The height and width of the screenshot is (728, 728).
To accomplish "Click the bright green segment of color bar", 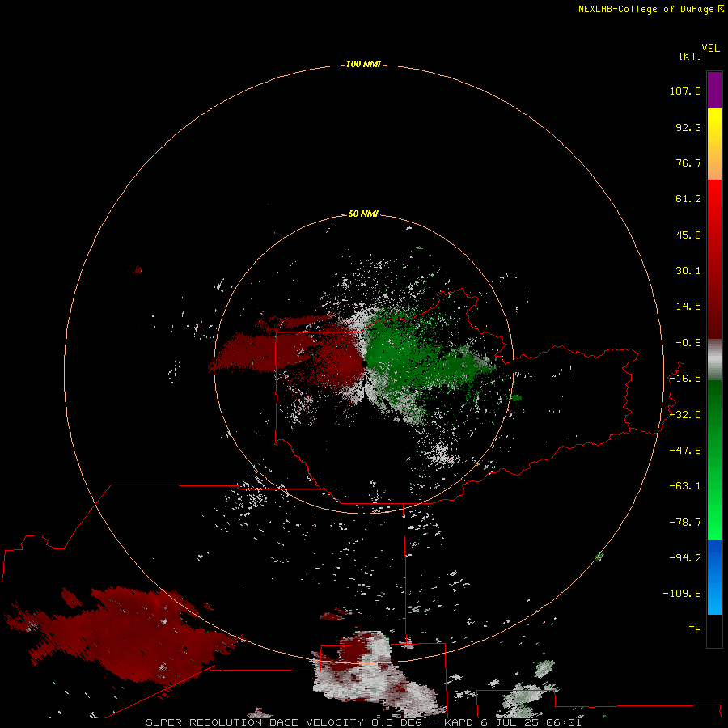I will [714, 459].
